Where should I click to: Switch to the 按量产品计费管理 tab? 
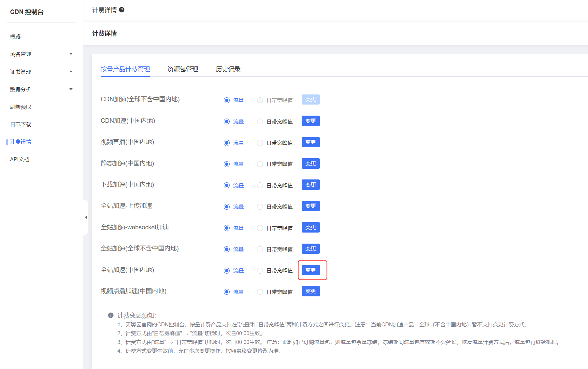125,69
